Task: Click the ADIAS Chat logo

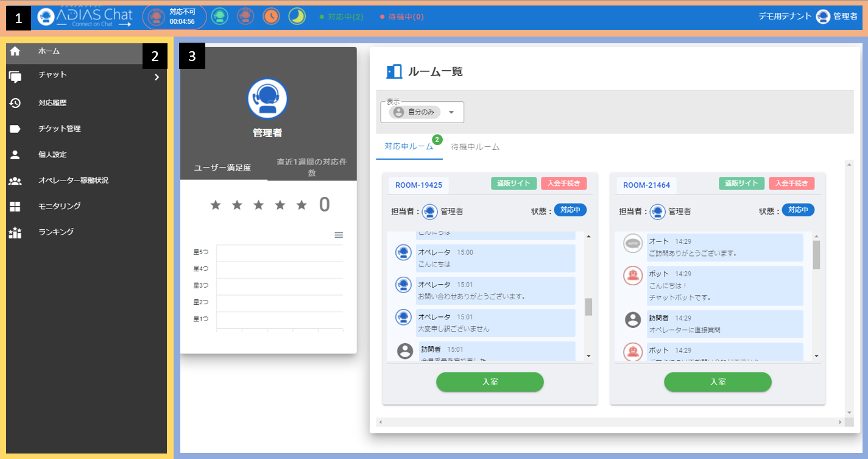Action: (x=85, y=17)
